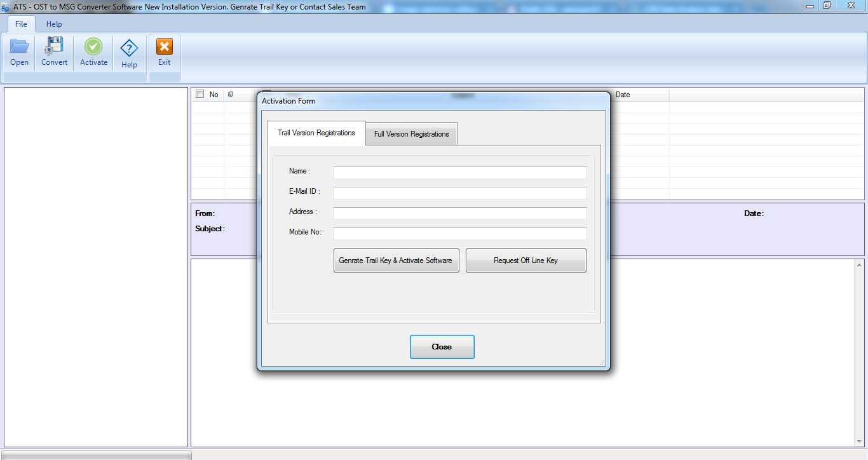Image resolution: width=868 pixels, height=460 pixels.
Task: Click the Address input field
Action: (x=459, y=213)
